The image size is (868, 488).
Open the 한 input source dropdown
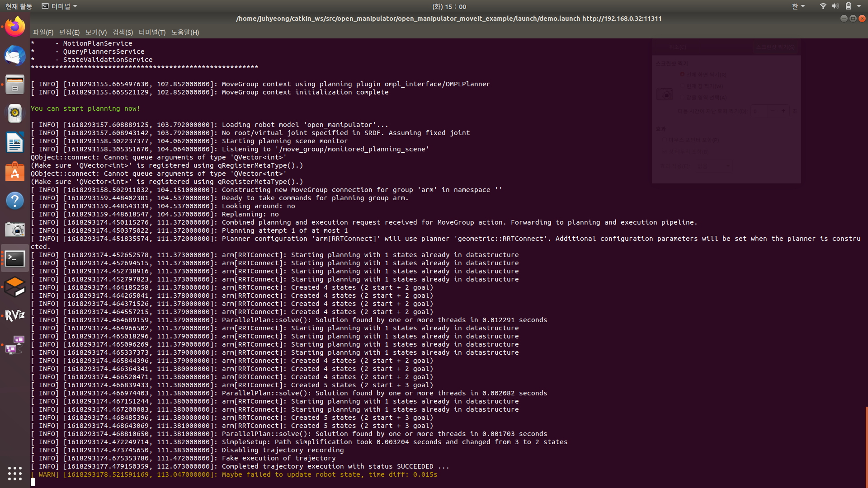click(x=798, y=6)
